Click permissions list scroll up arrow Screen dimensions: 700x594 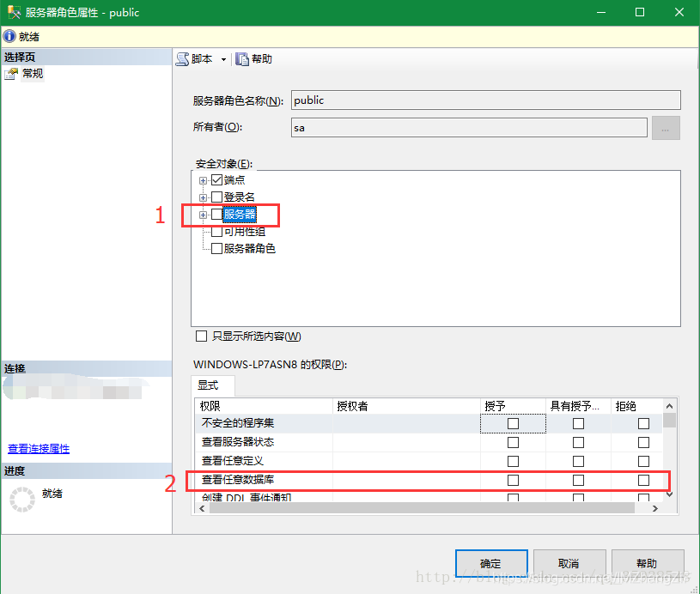669,406
